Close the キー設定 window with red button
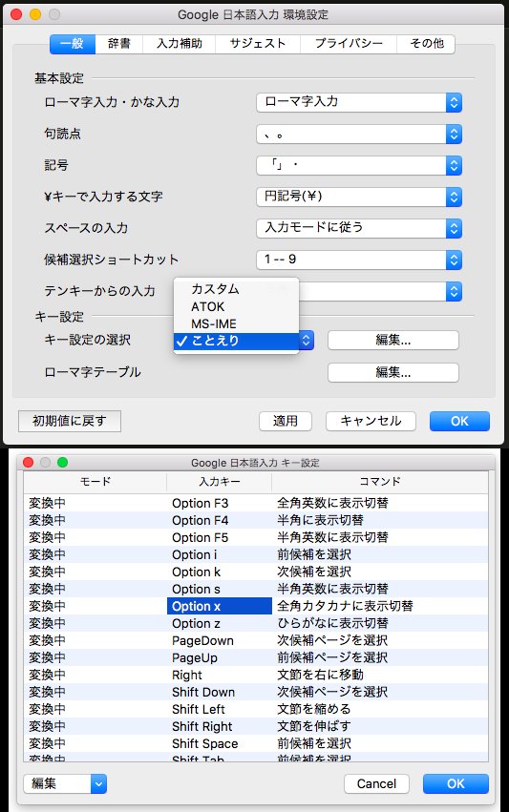The image size is (509, 812). [x=29, y=463]
